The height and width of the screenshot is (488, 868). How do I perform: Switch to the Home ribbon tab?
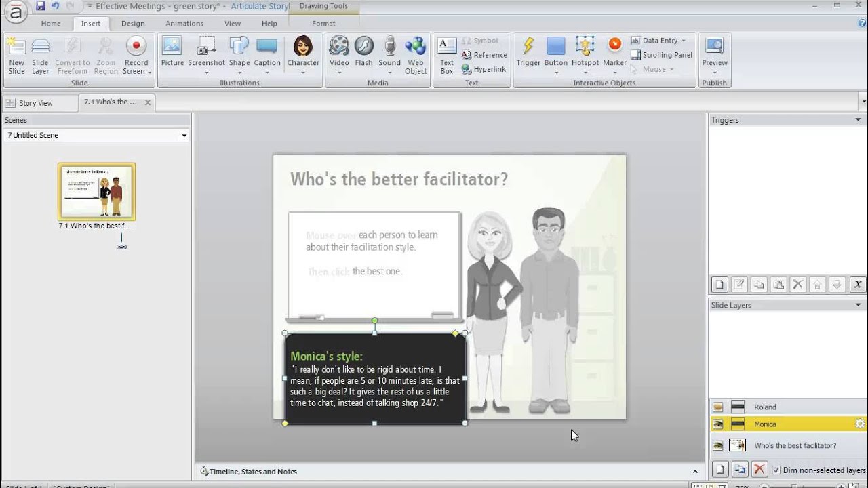coord(51,23)
